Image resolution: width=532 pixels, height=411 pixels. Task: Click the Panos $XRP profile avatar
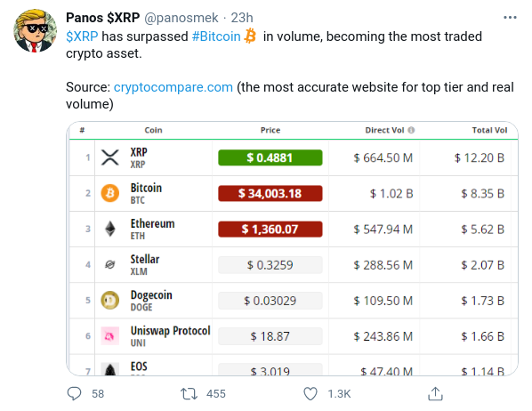coord(35,30)
